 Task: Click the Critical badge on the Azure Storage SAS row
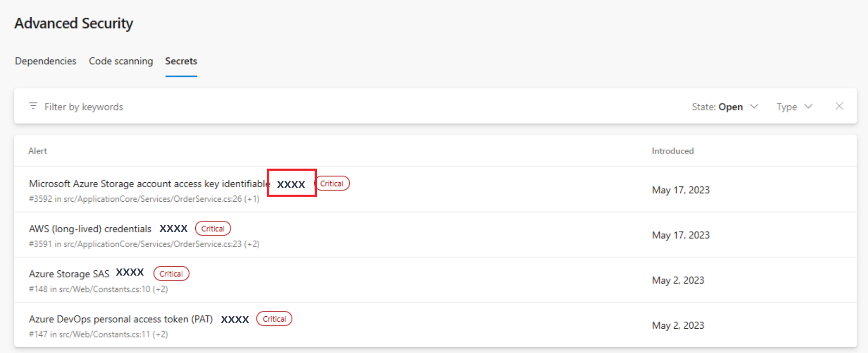tap(171, 274)
